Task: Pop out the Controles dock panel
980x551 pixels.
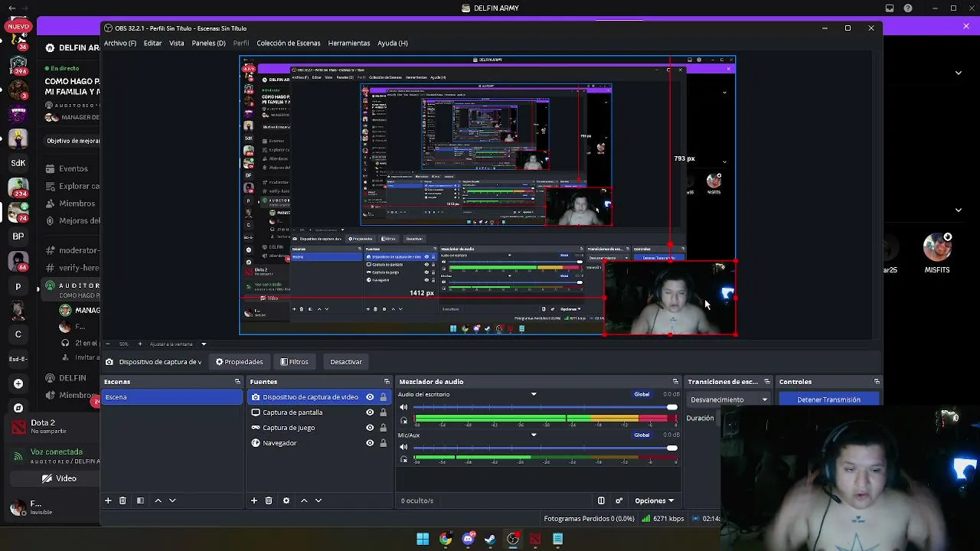Action: 877,382
